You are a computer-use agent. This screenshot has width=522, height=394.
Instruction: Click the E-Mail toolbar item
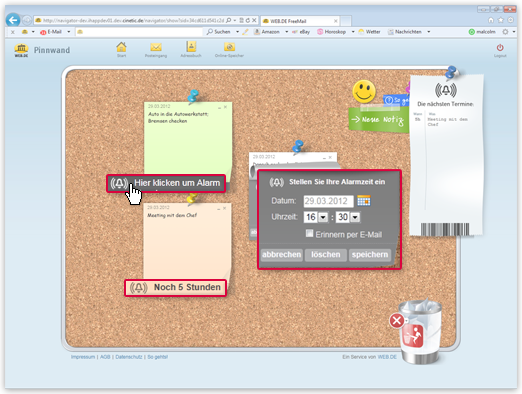(51, 32)
